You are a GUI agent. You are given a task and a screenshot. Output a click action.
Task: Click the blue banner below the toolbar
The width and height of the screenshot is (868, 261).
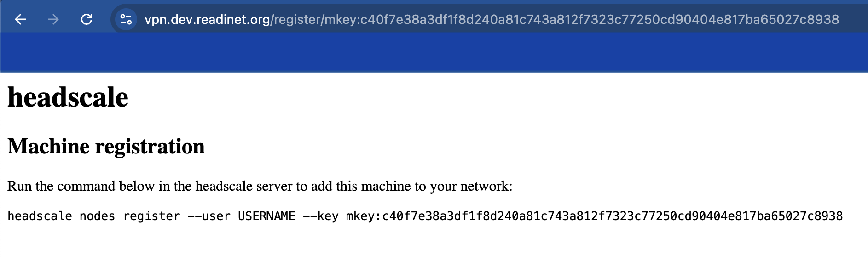pos(434,52)
